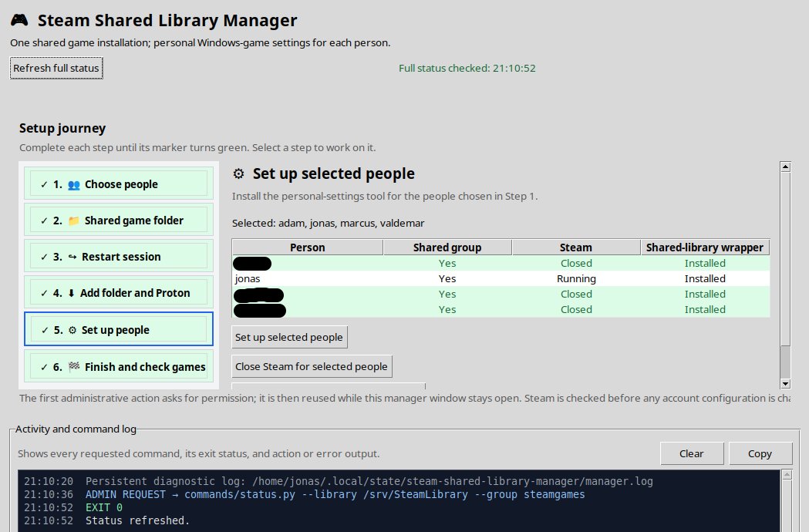The width and height of the screenshot is (809, 532).
Task: Select the jonas row in table
Action: point(501,278)
